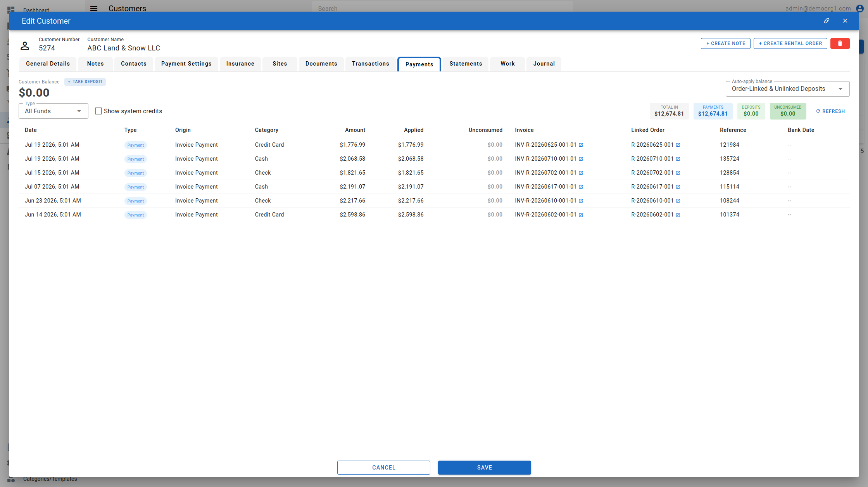Click the Save button
The height and width of the screenshot is (487, 868).
(485, 468)
